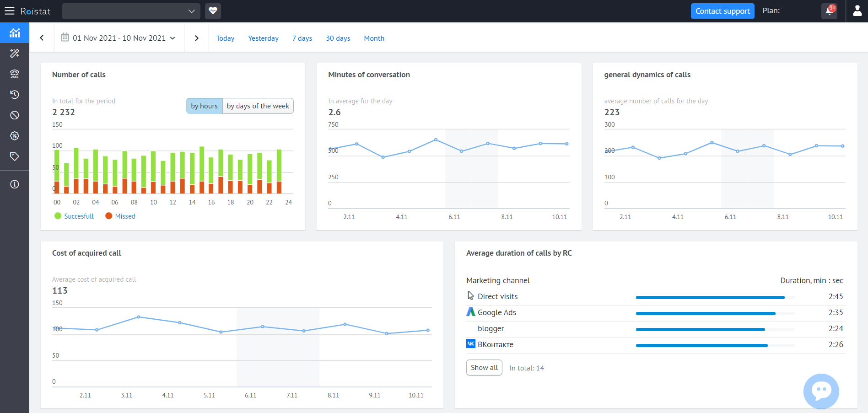The width and height of the screenshot is (868, 413).
Task: Click the Direct visits duration bar
Action: click(x=715, y=298)
